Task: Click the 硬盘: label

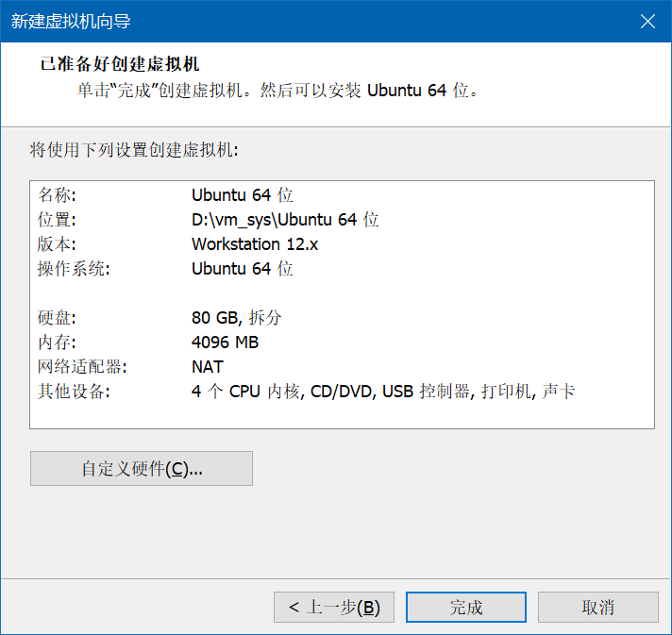Action: (57, 317)
